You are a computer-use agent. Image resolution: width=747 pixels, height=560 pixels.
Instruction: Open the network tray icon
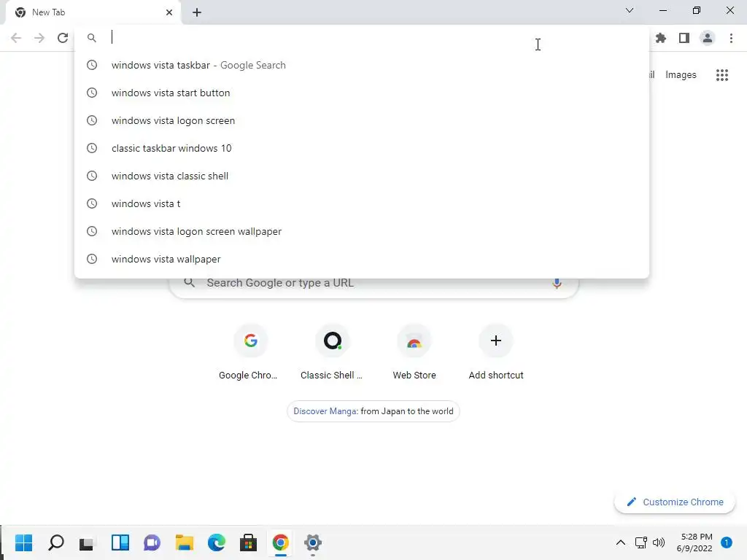click(640, 542)
